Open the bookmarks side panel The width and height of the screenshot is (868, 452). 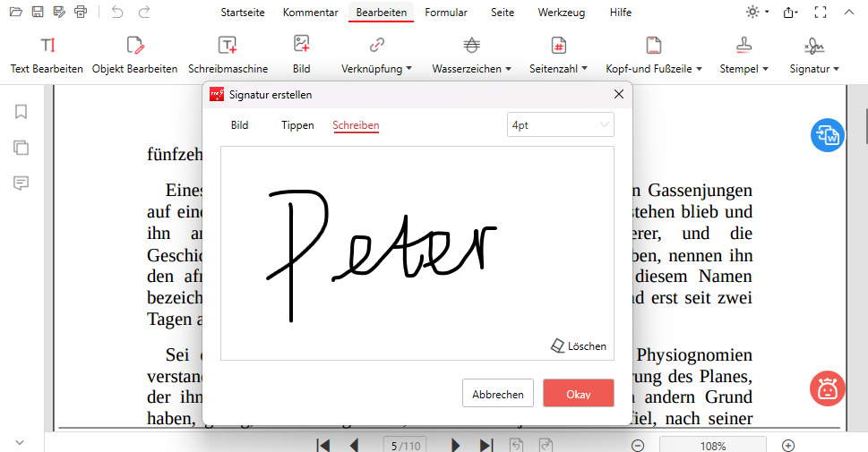21,112
